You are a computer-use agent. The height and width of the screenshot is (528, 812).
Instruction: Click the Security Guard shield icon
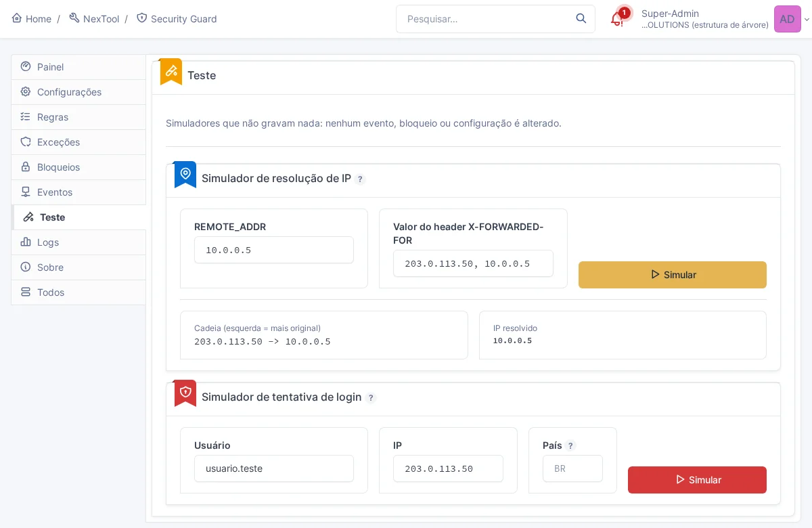click(141, 18)
